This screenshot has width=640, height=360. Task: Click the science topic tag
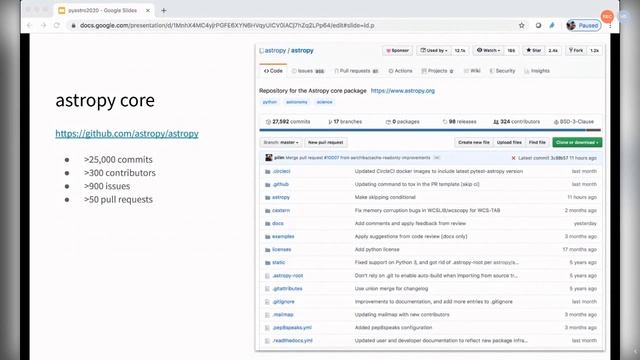click(324, 102)
